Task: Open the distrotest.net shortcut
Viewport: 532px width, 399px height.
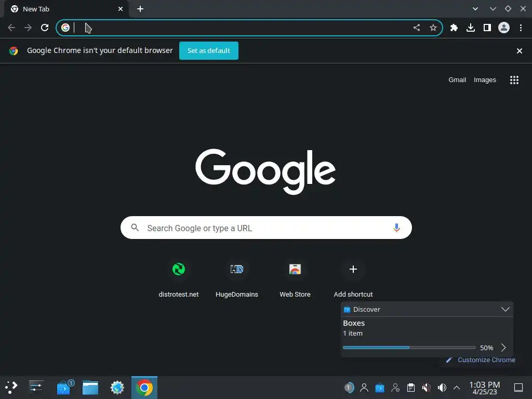Action: [x=179, y=278]
